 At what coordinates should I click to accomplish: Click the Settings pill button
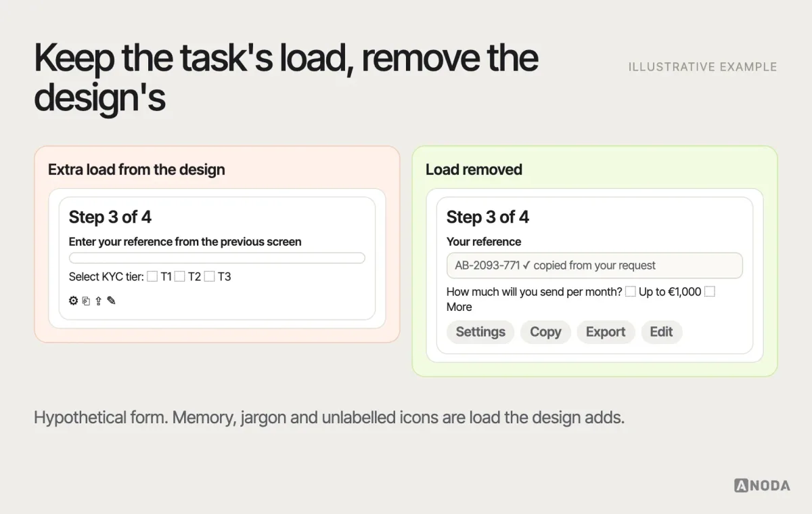coord(480,332)
